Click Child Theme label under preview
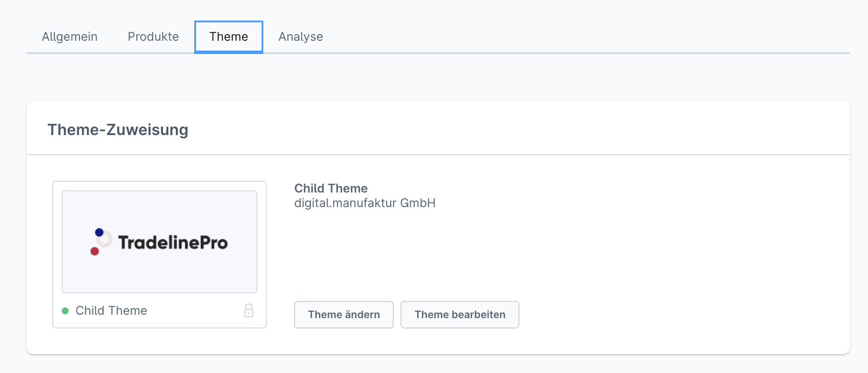868x373 pixels. click(x=111, y=310)
